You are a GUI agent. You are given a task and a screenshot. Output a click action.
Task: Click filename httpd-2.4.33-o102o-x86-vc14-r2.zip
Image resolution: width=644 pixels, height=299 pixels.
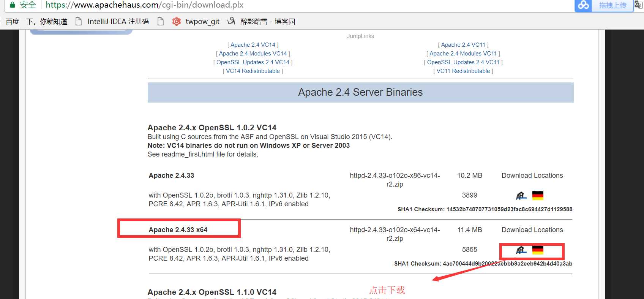(x=395, y=180)
